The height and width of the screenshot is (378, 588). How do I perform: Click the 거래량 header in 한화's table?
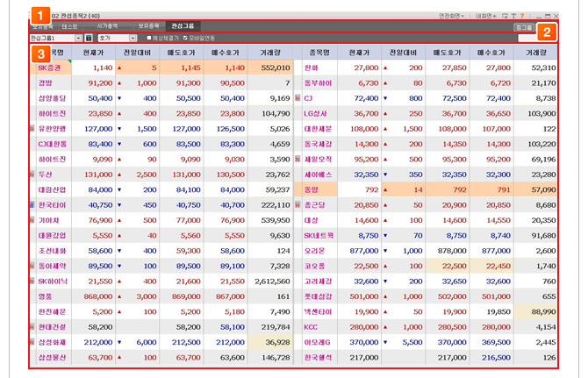point(535,53)
